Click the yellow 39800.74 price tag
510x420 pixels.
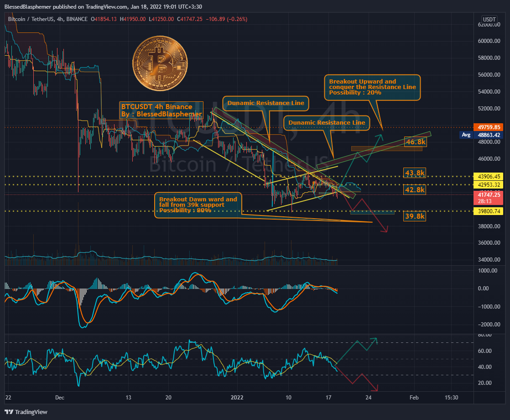[x=489, y=211]
